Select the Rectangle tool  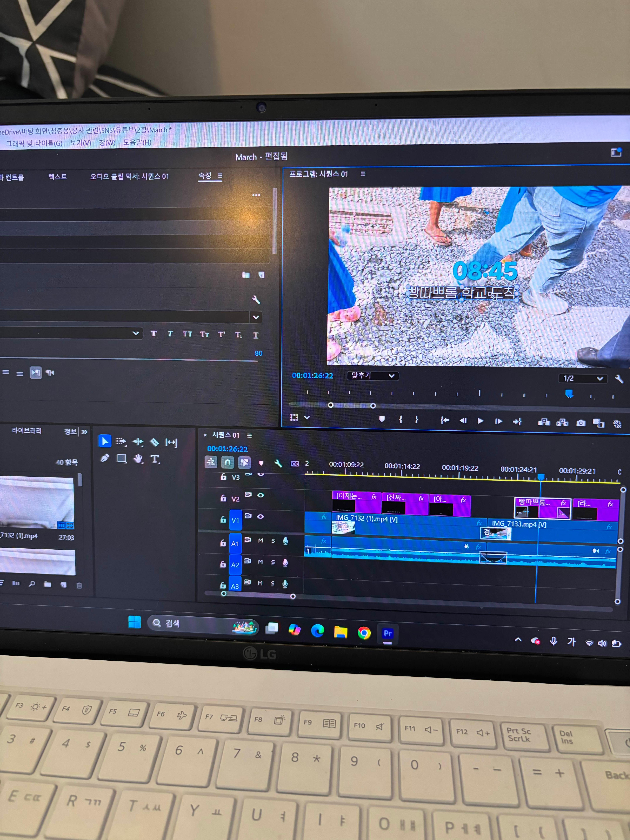[121, 458]
